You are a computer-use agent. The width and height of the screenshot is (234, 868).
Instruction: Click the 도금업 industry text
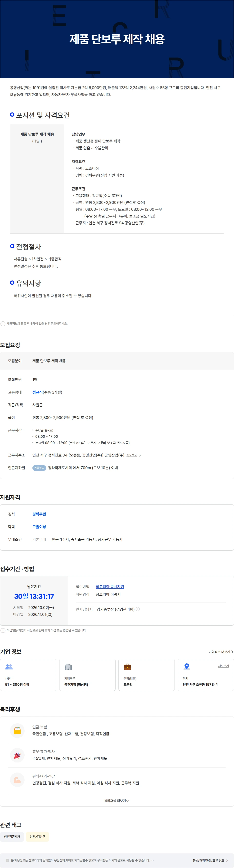tap(128, 684)
